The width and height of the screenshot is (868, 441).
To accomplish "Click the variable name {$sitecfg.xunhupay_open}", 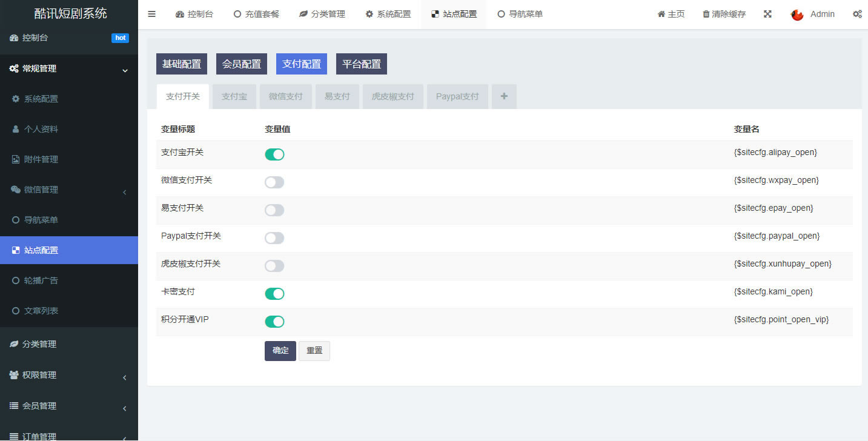I will [x=783, y=264].
